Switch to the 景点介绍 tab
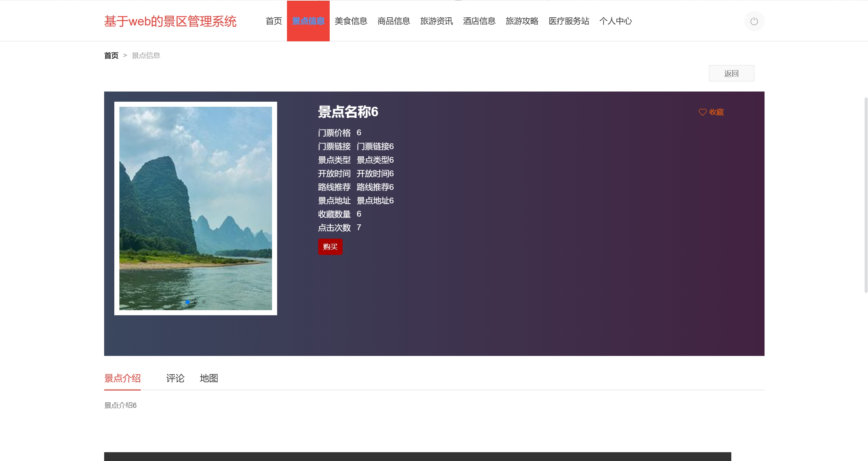 tap(122, 378)
